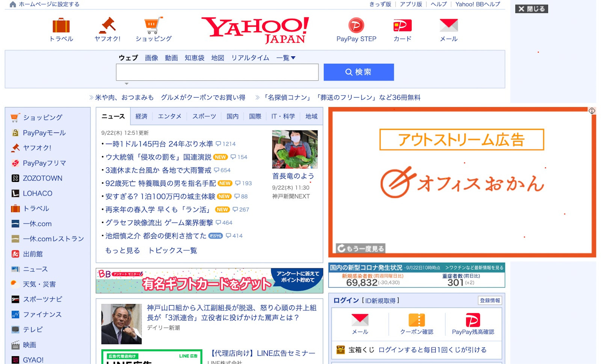
Task: Open 名探偵コナン 36冊無料 promo link
Action: [x=342, y=98]
